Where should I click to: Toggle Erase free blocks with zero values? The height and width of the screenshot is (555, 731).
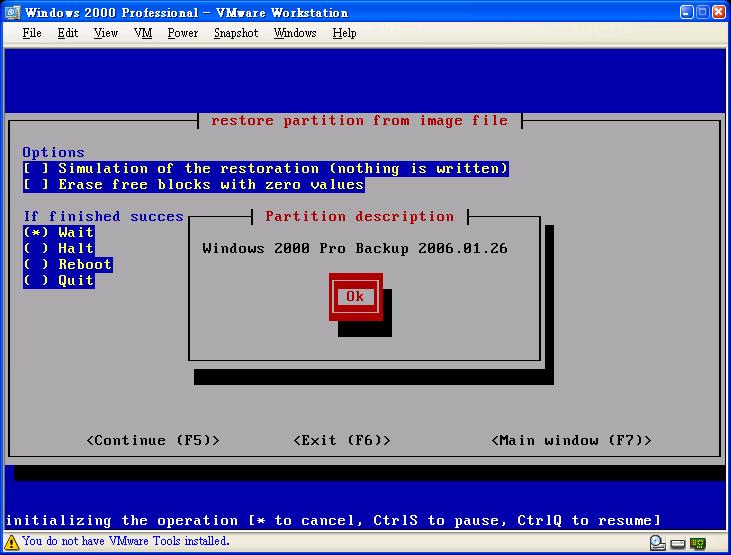(x=194, y=184)
